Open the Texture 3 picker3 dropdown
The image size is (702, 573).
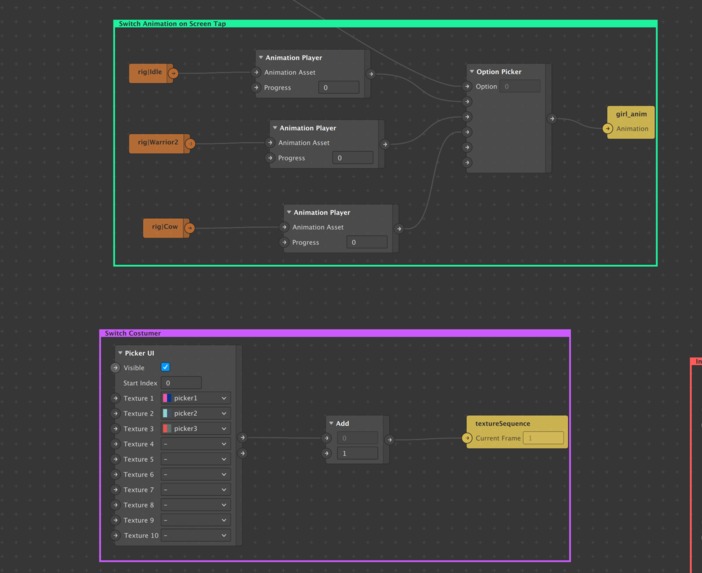point(196,428)
